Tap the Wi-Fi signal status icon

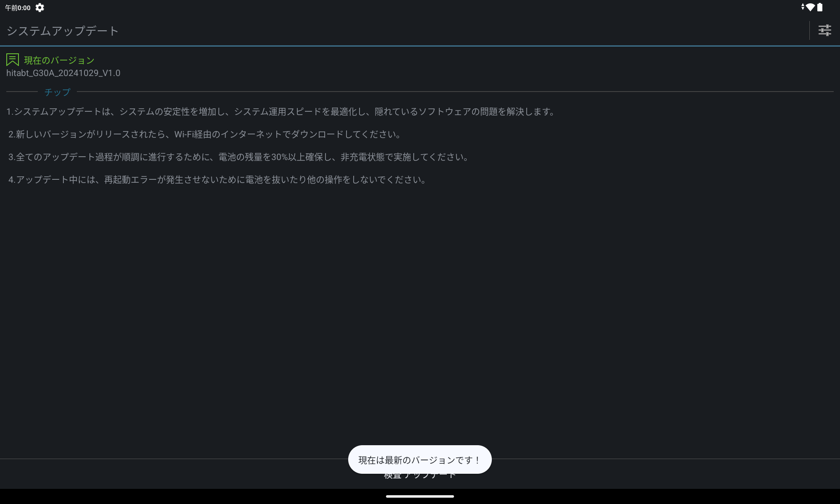coord(810,7)
